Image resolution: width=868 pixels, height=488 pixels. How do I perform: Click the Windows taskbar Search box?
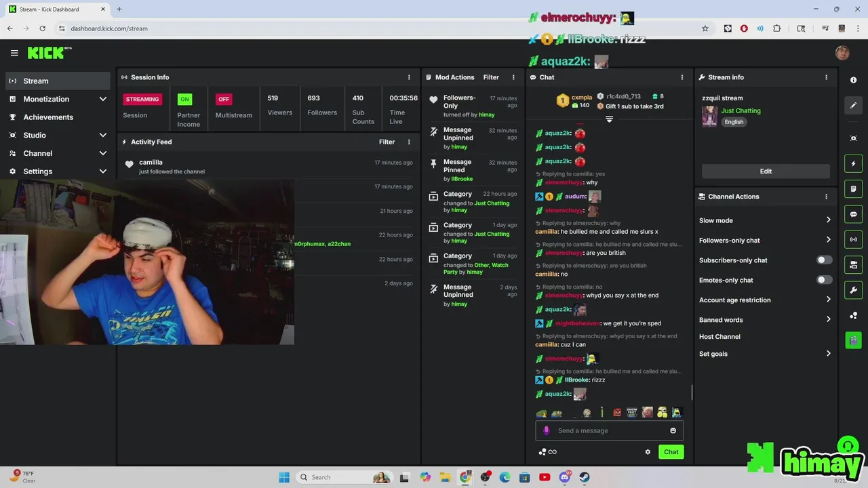coord(344,477)
